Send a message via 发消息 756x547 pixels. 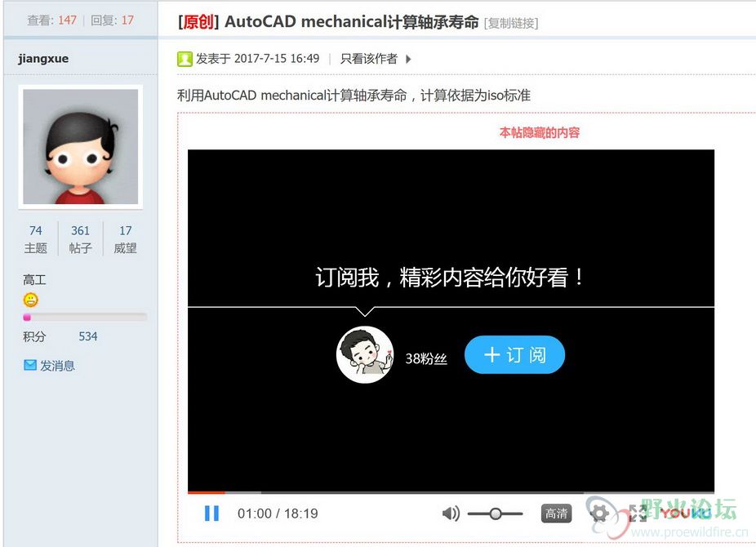pos(57,366)
